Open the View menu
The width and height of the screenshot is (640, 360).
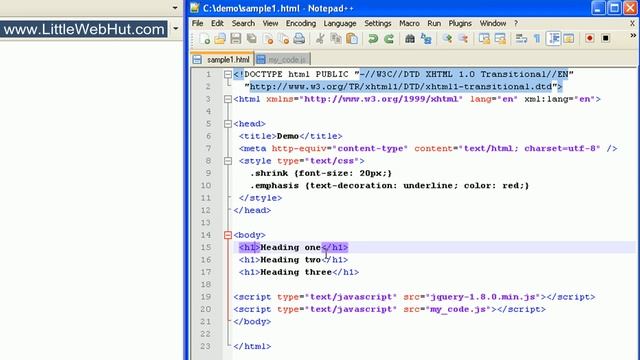[270, 23]
